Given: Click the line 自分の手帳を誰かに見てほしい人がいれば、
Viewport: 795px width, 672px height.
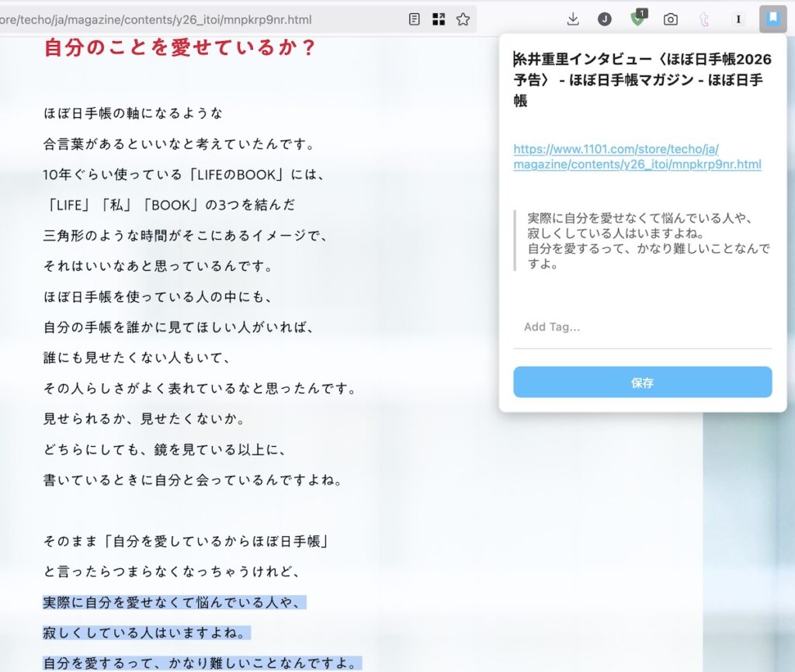Looking at the screenshot, I should [x=179, y=327].
